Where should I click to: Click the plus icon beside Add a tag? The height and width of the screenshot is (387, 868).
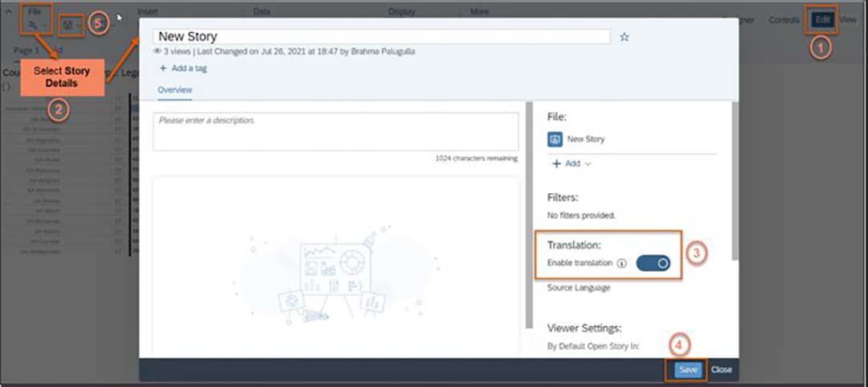(x=162, y=68)
